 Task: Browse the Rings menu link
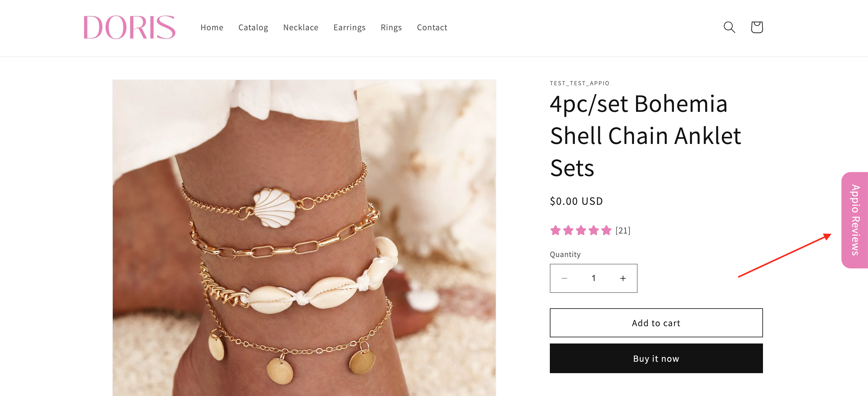pos(391,27)
